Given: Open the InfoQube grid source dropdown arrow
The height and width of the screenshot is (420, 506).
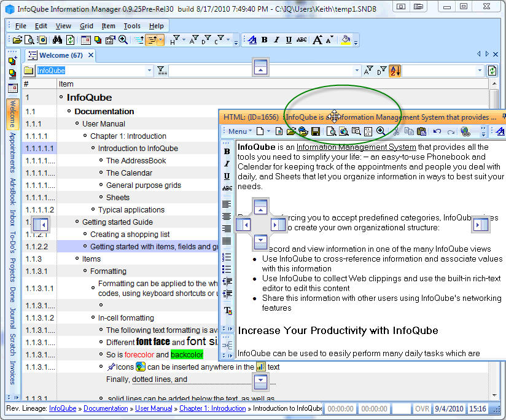Looking at the screenshot, I should (x=149, y=71).
